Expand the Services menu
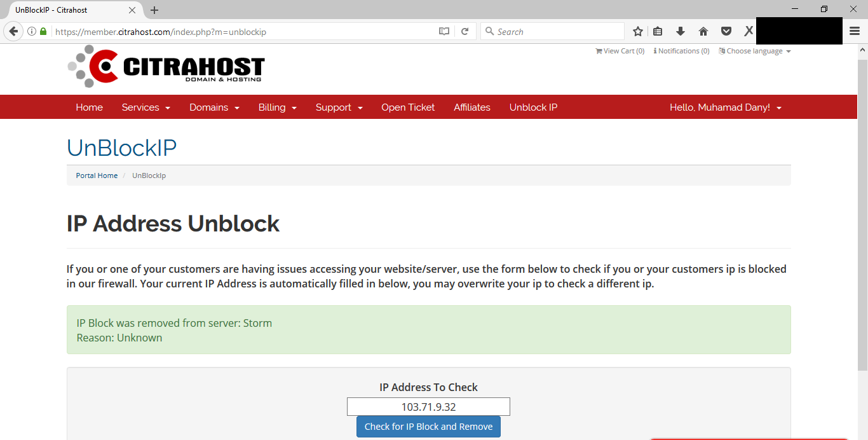868x440 pixels. point(146,107)
